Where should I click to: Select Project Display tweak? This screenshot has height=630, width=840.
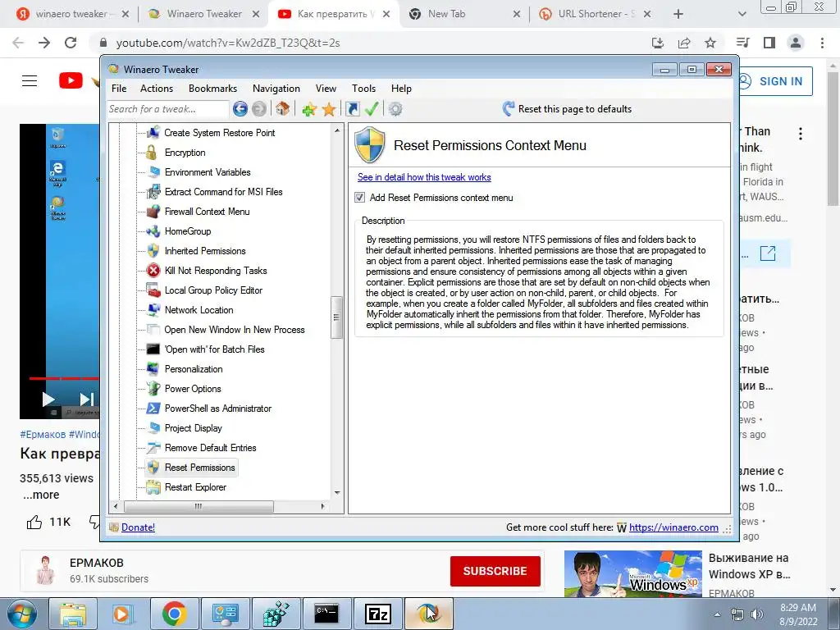tap(194, 428)
